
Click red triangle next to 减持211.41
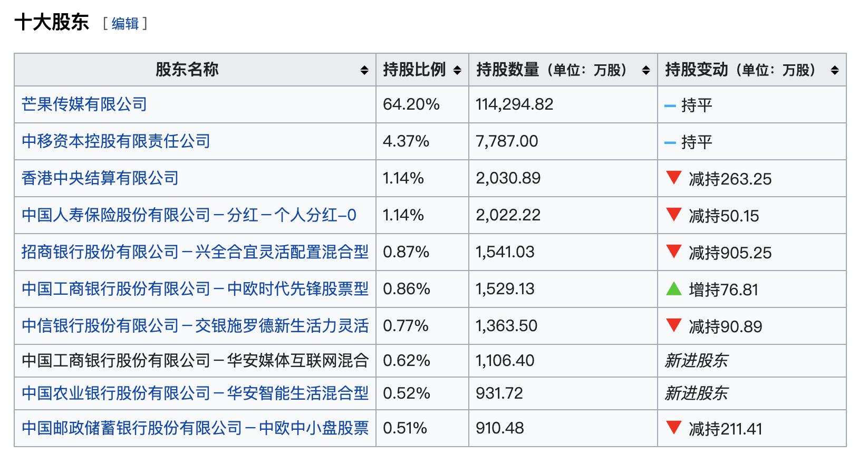tap(673, 428)
